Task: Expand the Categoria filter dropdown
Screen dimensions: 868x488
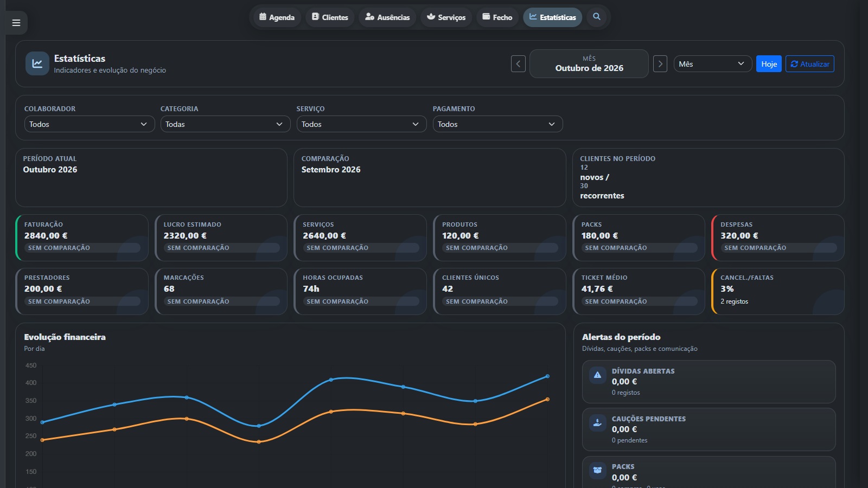Action: point(226,124)
